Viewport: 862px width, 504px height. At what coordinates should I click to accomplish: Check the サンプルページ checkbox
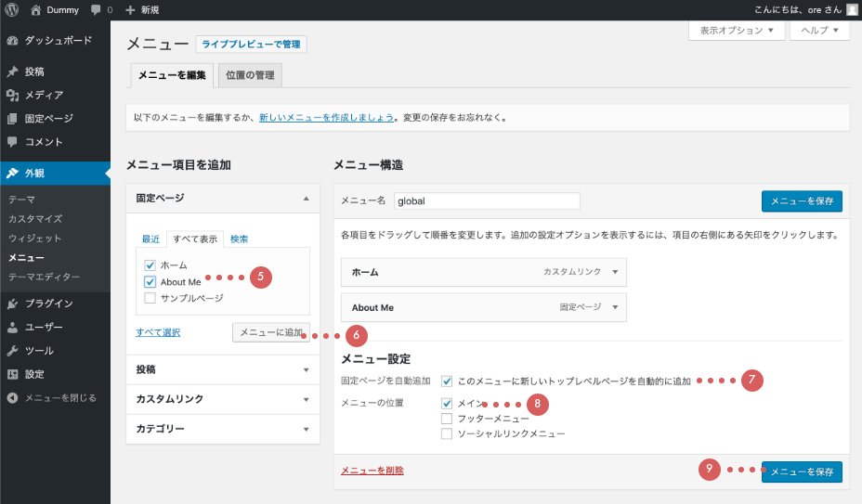coord(150,298)
